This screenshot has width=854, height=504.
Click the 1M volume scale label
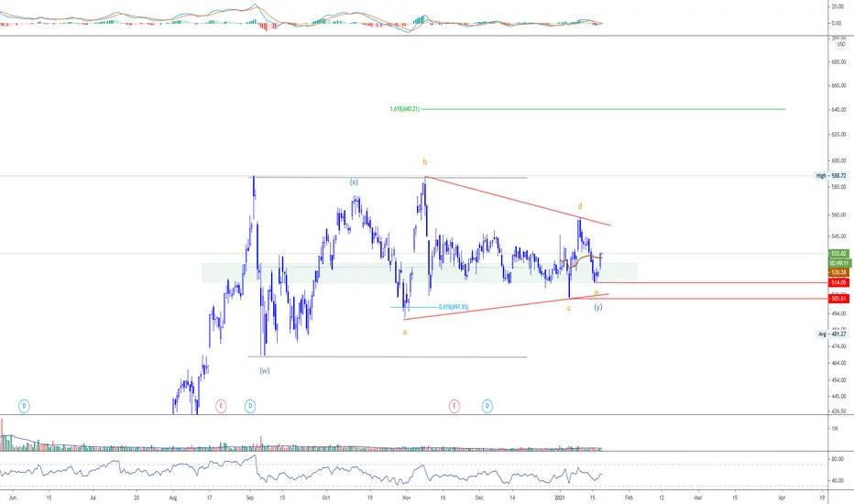(x=834, y=429)
